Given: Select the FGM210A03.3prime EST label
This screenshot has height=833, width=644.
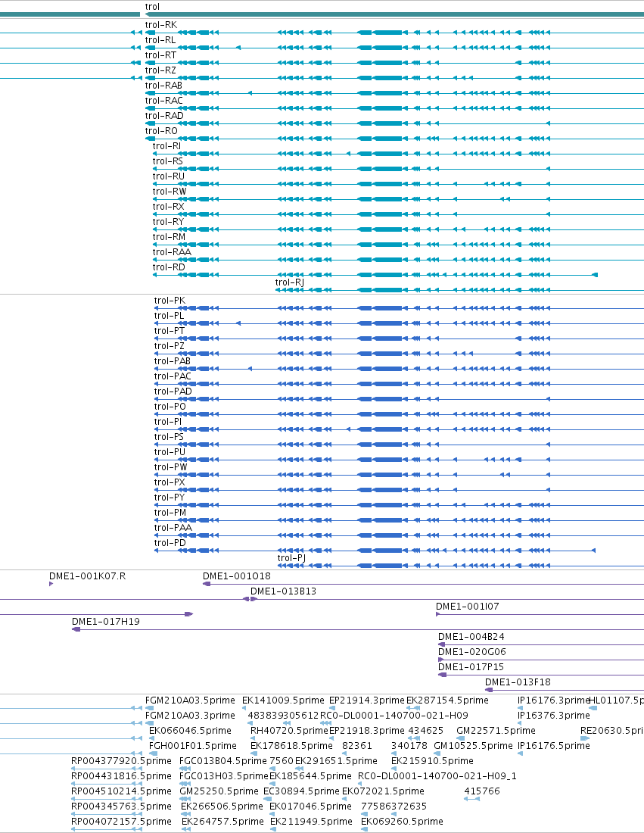Looking at the screenshot, I should tap(190, 716).
